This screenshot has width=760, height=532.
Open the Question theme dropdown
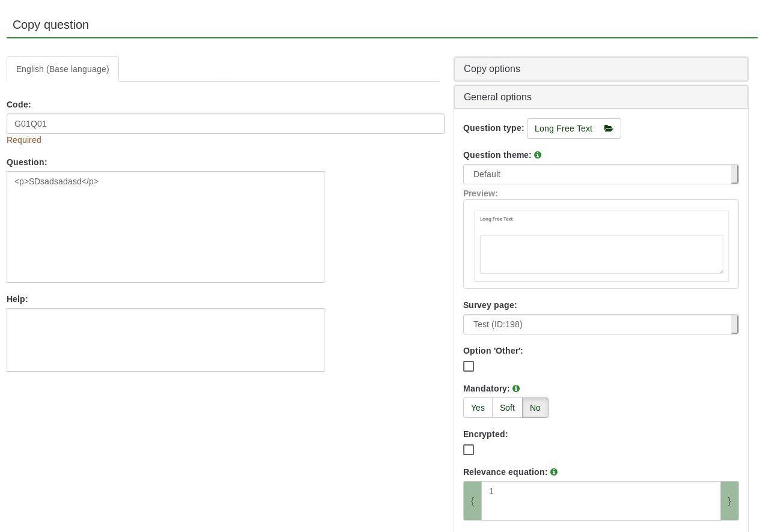(600, 174)
